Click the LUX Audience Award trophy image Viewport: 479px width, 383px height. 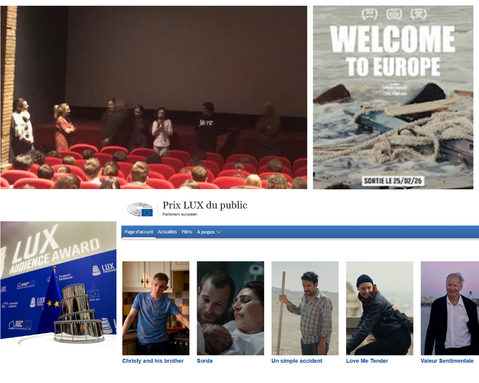pyautogui.click(x=58, y=285)
